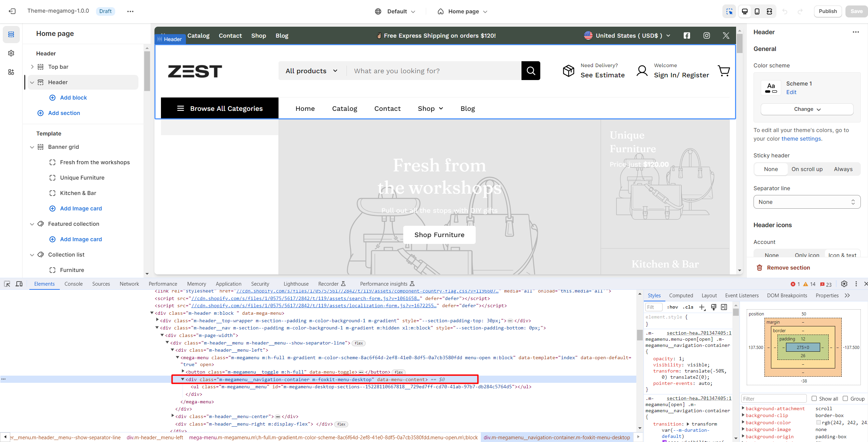This screenshot has height=442, width=868.
Task: Open theme settings gear in left sidebar
Action: [11, 53]
